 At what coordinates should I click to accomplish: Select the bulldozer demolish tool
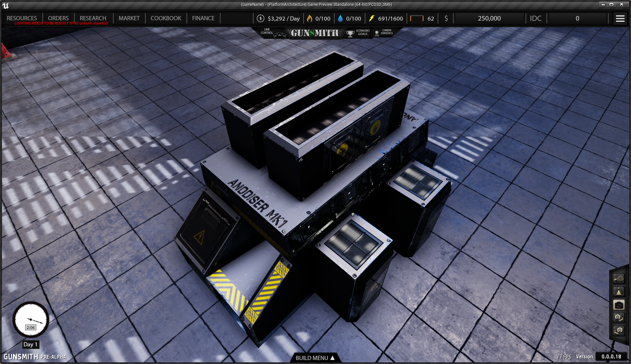click(x=619, y=278)
